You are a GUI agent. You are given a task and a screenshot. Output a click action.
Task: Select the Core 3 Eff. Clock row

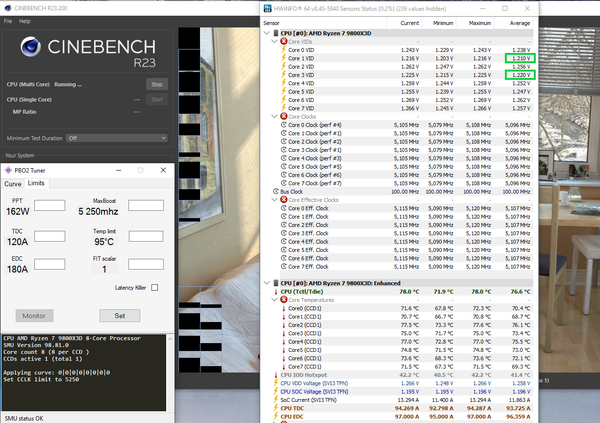(x=406, y=233)
